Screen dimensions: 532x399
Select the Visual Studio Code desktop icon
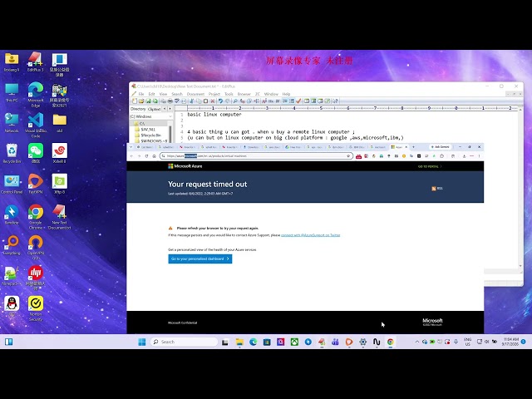[x=36, y=125]
